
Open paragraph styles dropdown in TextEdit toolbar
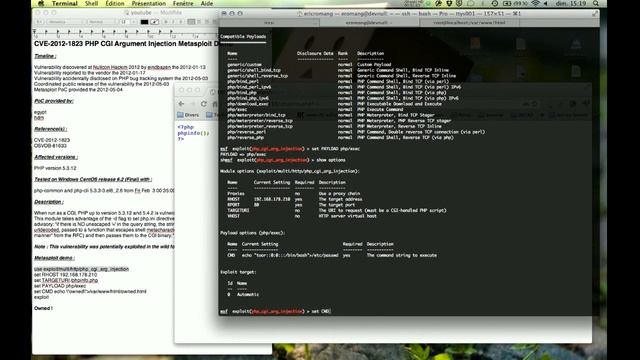(39, 22)
